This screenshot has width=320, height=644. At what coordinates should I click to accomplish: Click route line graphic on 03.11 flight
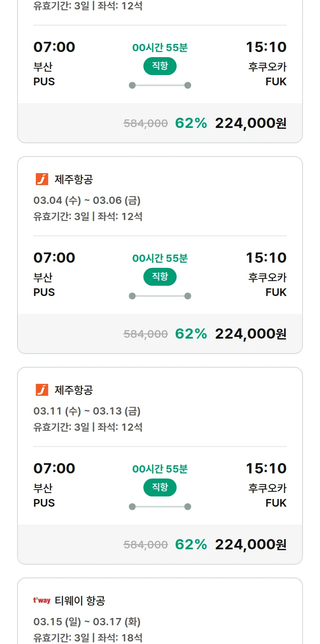(160, 507)
